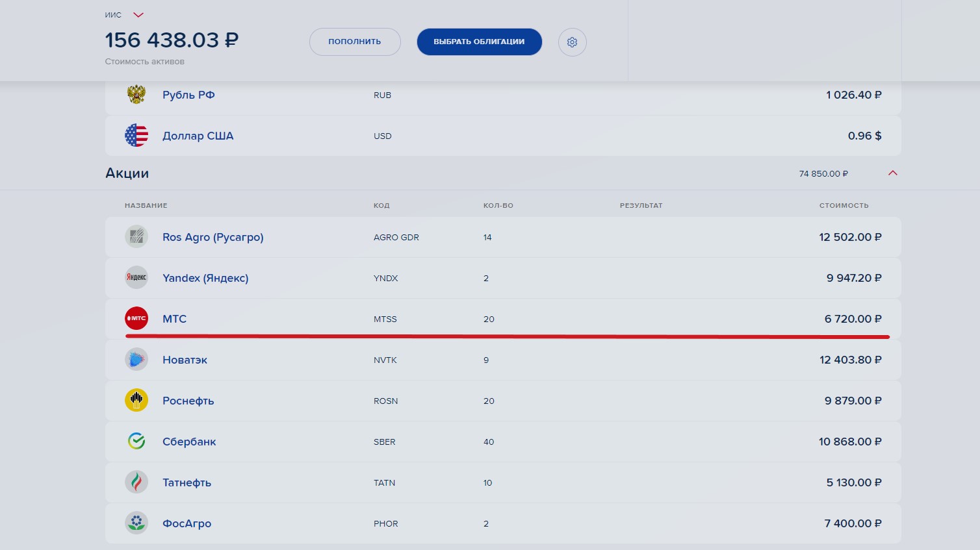The height and width of the screenshot is (550, 980).
Task: Open the Новатэк stock link
Action: tap(185, 360)
